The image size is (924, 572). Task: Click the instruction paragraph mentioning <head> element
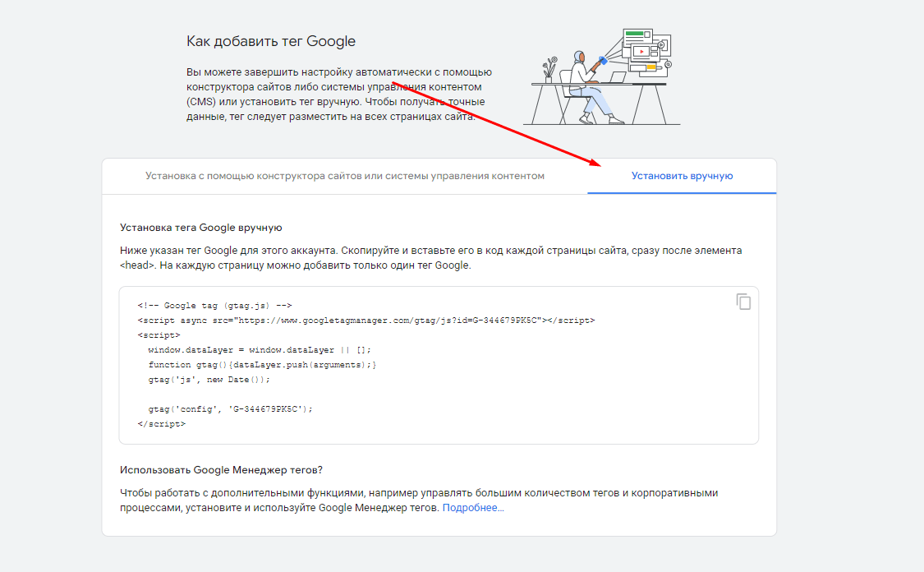point(430,257)
